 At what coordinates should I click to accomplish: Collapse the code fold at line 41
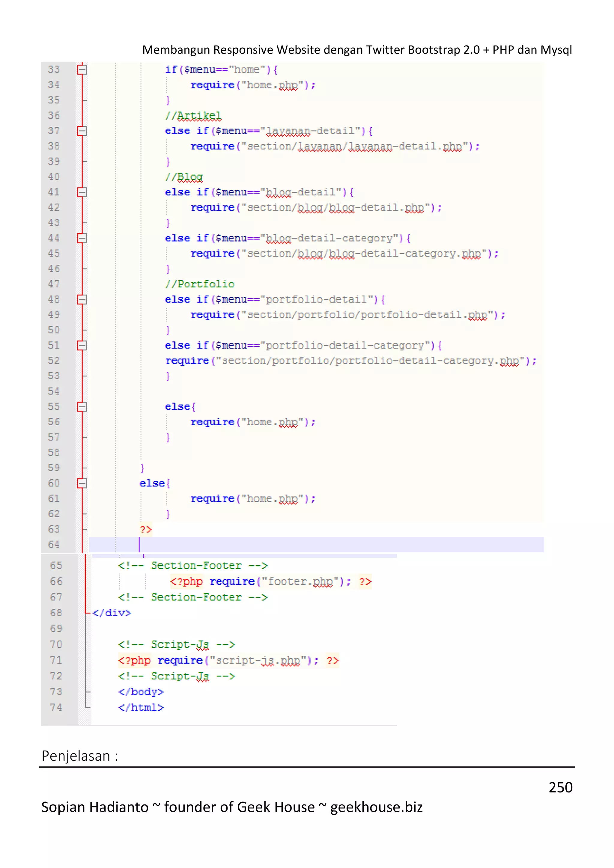coord(82,192)
